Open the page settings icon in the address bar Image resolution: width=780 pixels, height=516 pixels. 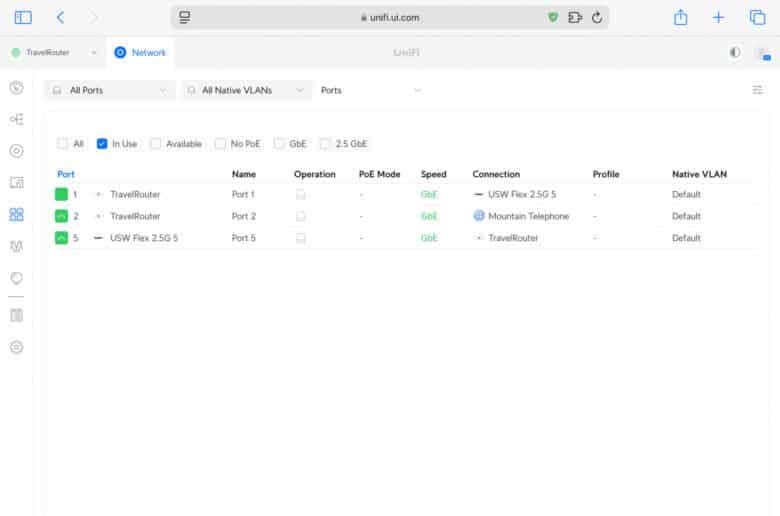(185, 17)
